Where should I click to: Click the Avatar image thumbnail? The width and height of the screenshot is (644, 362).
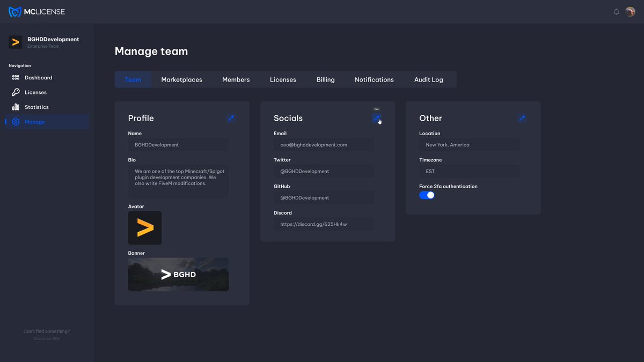[145, 228]
